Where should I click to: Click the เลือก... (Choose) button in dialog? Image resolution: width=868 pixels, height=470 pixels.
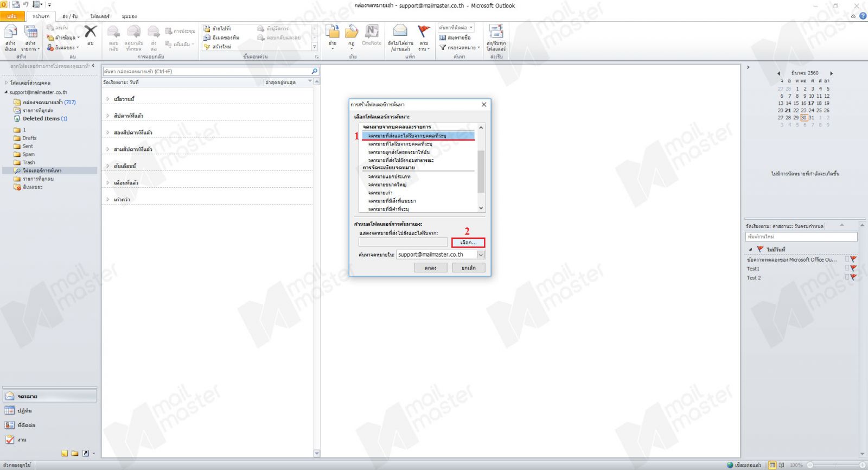[468, 243]
